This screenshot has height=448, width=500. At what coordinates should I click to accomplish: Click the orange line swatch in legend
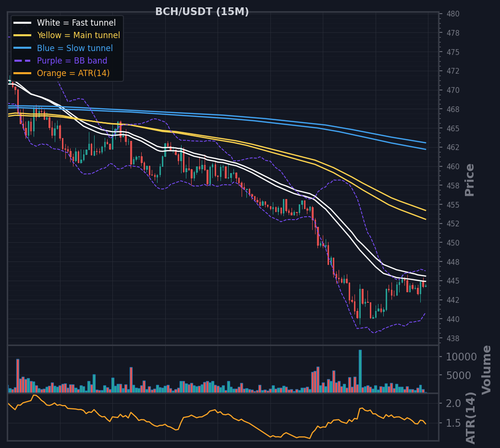(22, 73)
